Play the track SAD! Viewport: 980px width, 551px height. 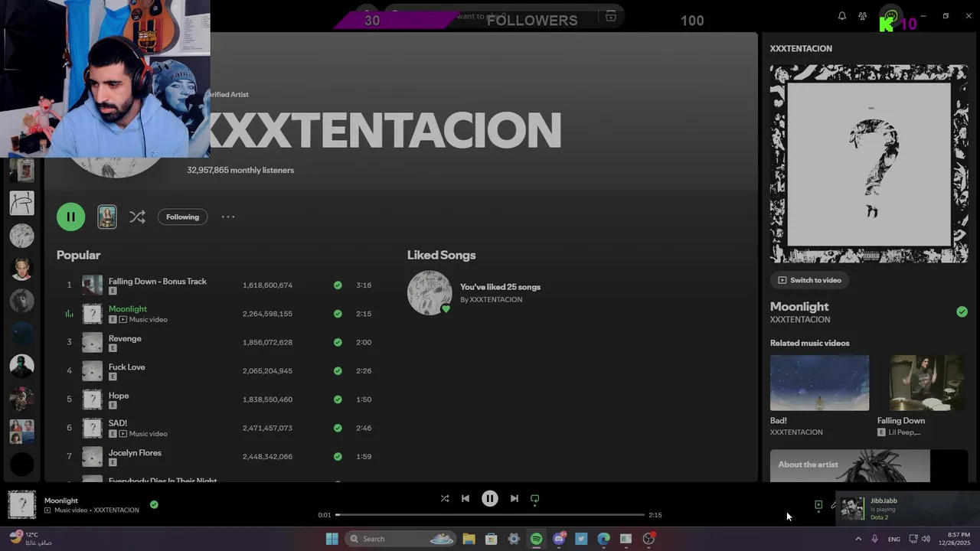coord(118,422)
